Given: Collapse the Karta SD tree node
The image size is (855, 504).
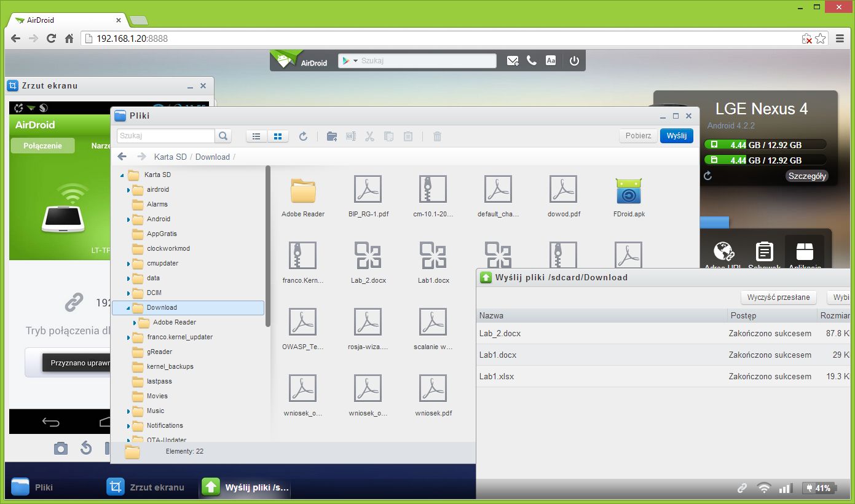Looking at the screenshot, I should click(x=121, y=175).
